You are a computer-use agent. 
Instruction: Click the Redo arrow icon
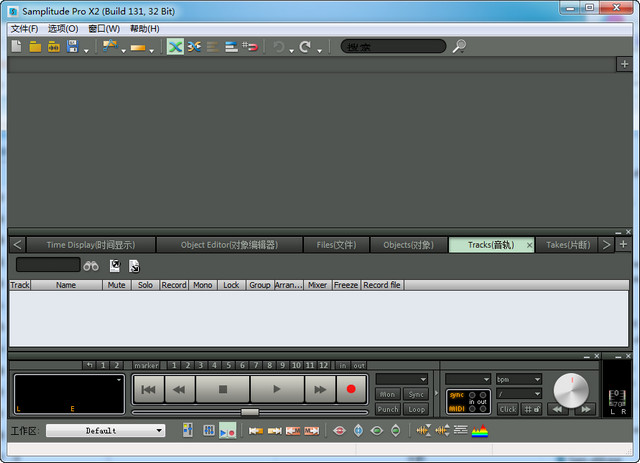coord(305,47)
